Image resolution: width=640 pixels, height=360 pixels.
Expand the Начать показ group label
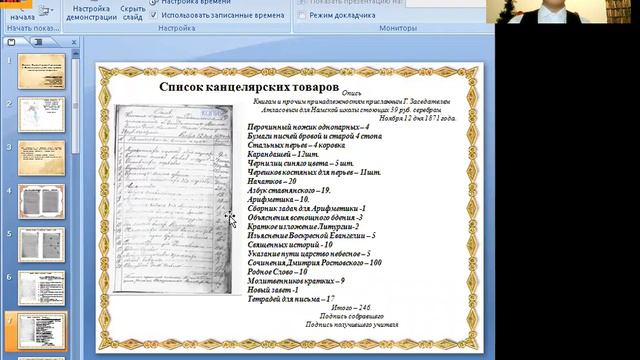click(33, 28)
